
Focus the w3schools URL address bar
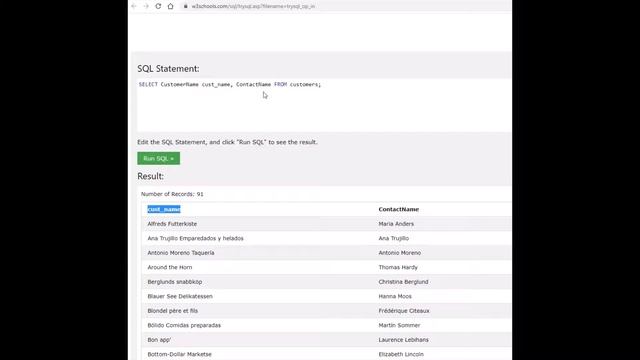(253, 6)
